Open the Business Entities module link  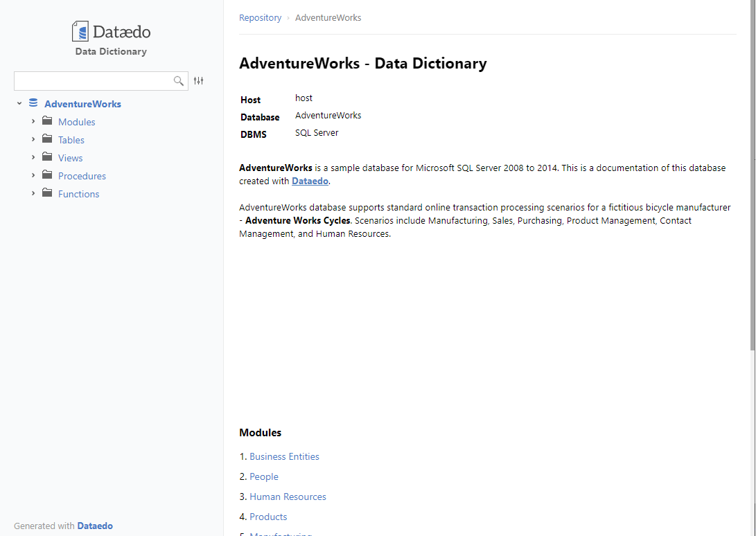point(284,456)
